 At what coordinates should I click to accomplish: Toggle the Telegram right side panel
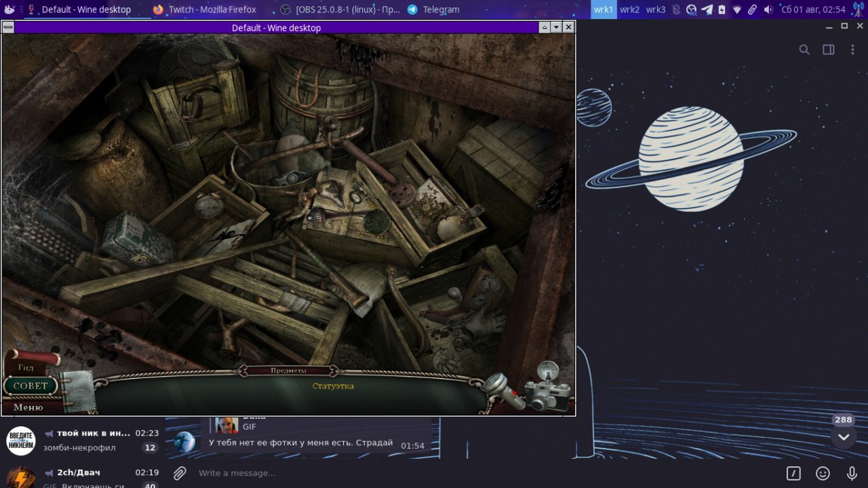(x=828, y=50)
